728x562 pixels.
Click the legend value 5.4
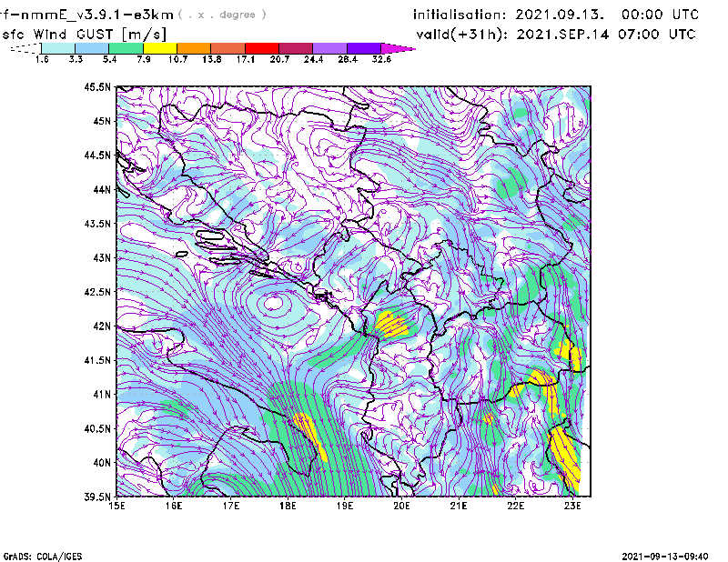109,59
